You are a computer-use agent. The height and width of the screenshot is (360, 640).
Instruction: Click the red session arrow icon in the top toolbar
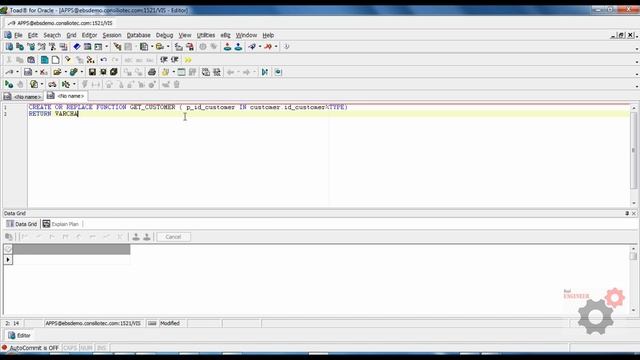click(268, 47)
